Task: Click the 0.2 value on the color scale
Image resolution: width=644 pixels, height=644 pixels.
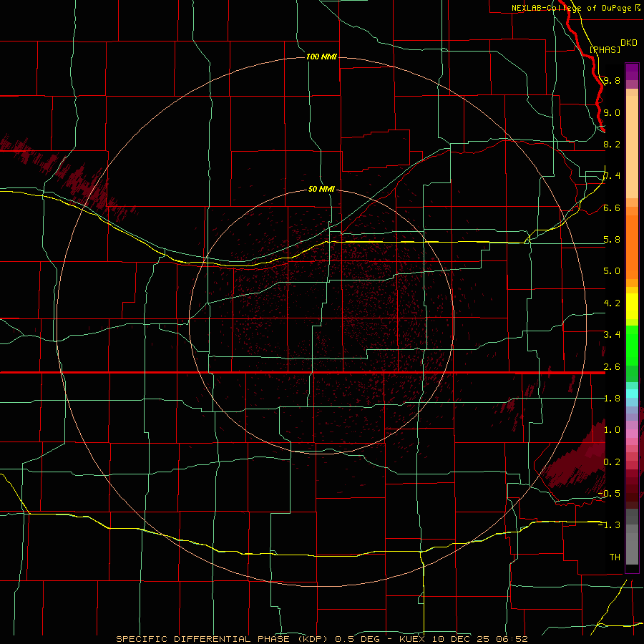Action: (612, 462)
